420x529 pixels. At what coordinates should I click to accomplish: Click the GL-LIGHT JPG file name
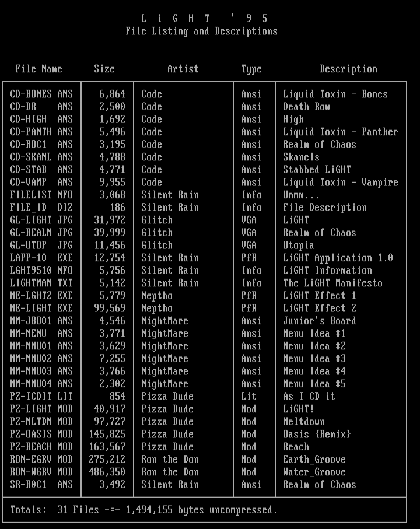[x=41, y=220]
